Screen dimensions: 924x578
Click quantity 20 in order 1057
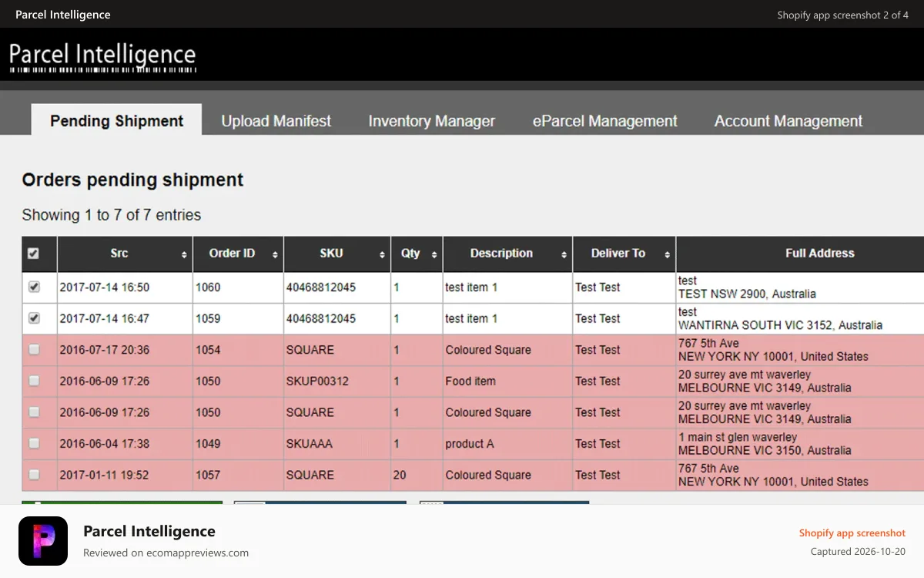point(400,475)
